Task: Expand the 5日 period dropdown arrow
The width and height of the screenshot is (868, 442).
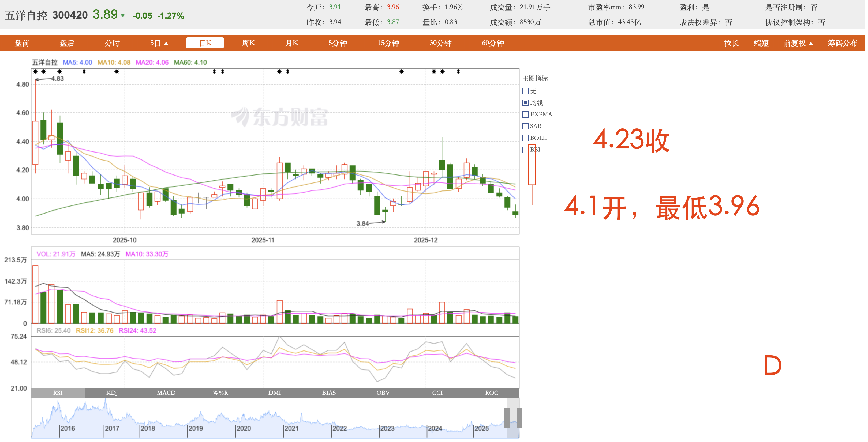Action: [x=166, y=43]
